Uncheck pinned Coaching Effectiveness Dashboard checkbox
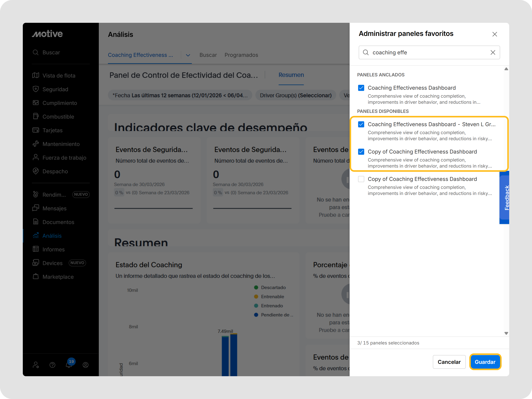Screen dimensions: 532x399 click(361, 88)
